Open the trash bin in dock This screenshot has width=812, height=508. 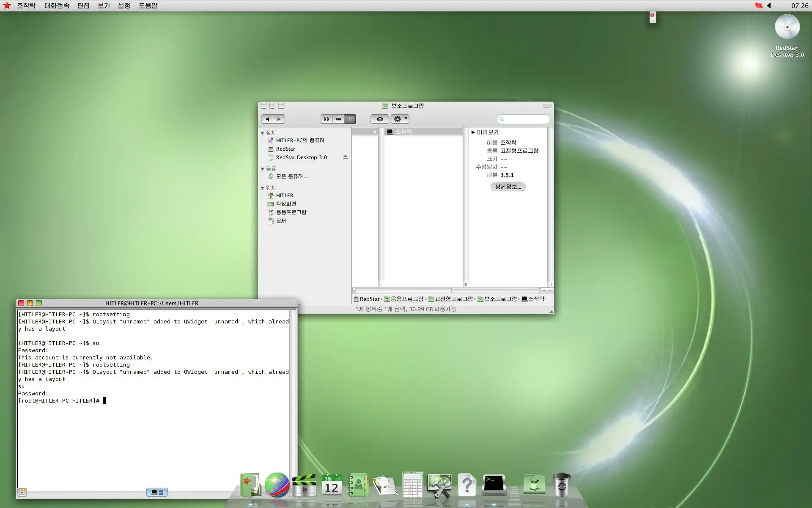point(561,485)
